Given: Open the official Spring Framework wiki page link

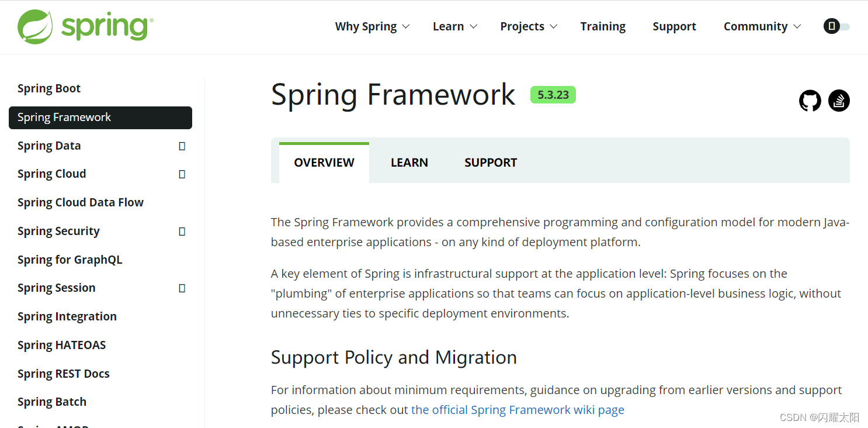Looking at the screenshot, I should (518, 409).
